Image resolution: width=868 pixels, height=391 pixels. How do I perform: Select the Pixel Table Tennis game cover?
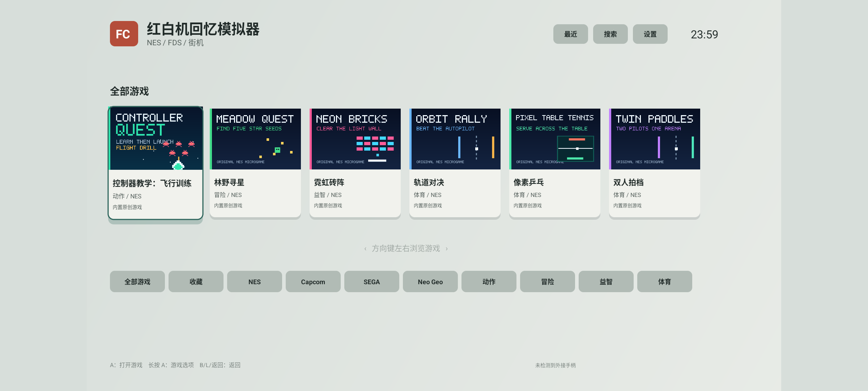[555, 139]
